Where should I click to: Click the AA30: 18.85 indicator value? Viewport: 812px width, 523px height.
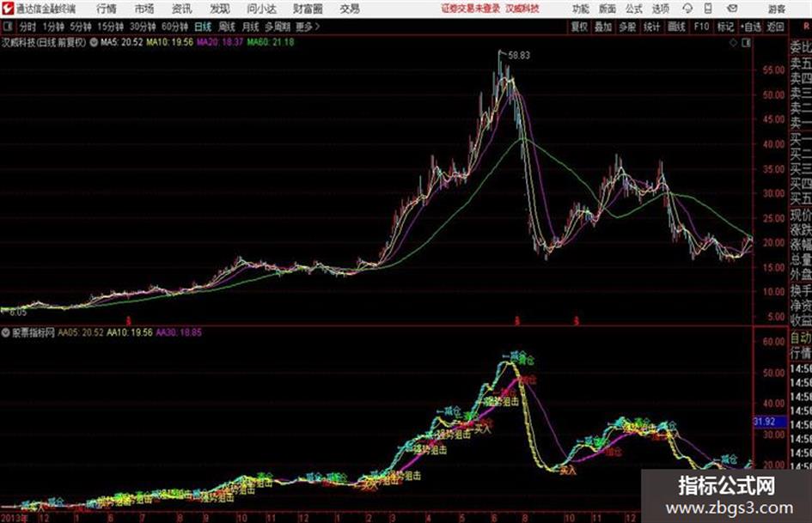click(x=179, y=332)
